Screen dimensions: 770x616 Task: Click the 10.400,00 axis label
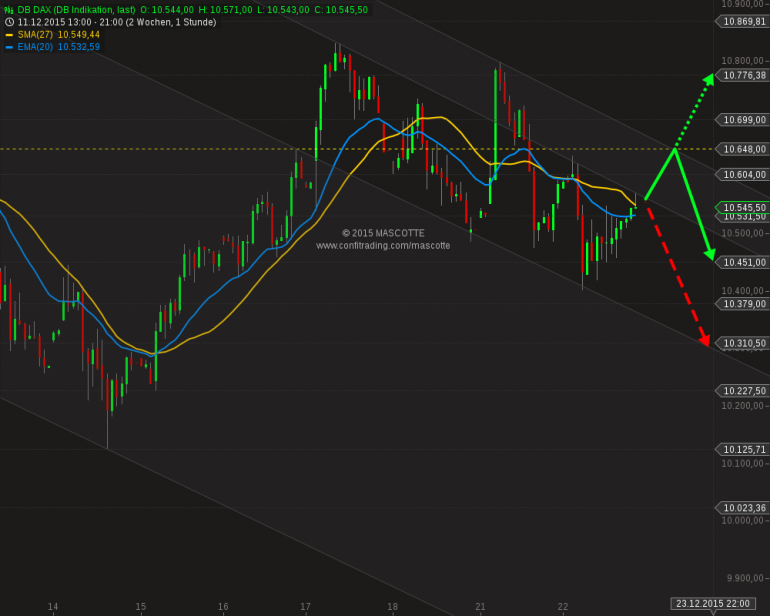(x=742, y=291)
